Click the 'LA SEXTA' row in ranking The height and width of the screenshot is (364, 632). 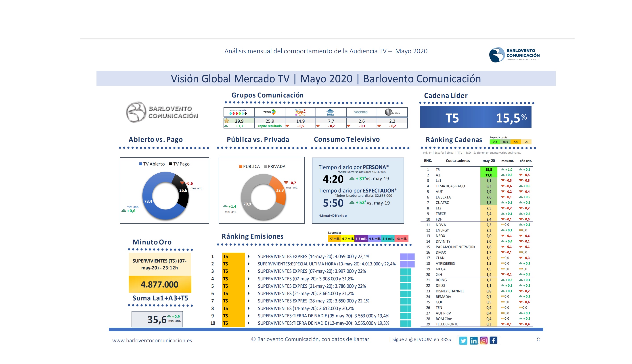tap(477, 197)
